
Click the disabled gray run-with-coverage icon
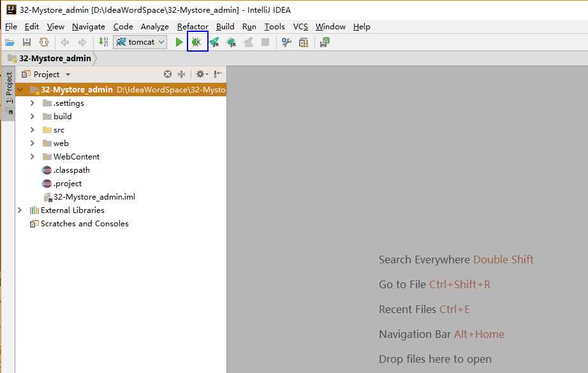coord(248,42)
